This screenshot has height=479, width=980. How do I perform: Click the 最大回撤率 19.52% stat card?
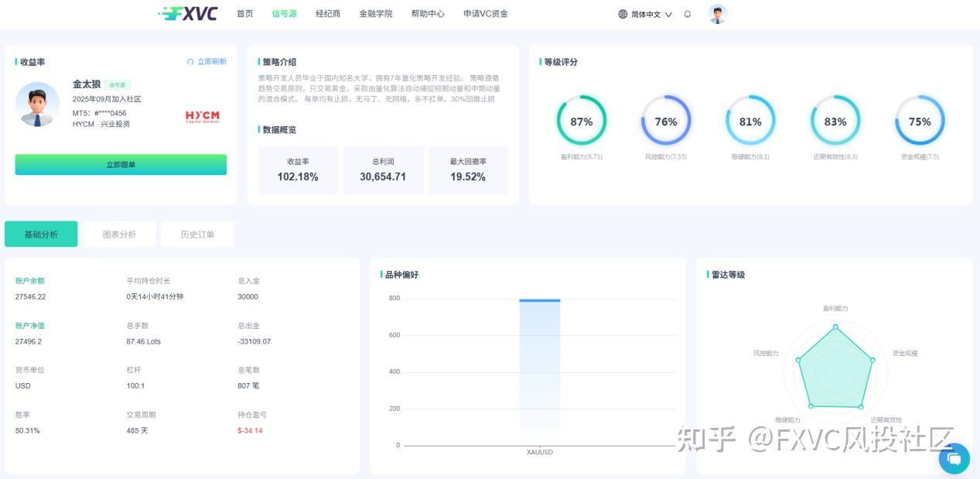(x=468, y=170)
